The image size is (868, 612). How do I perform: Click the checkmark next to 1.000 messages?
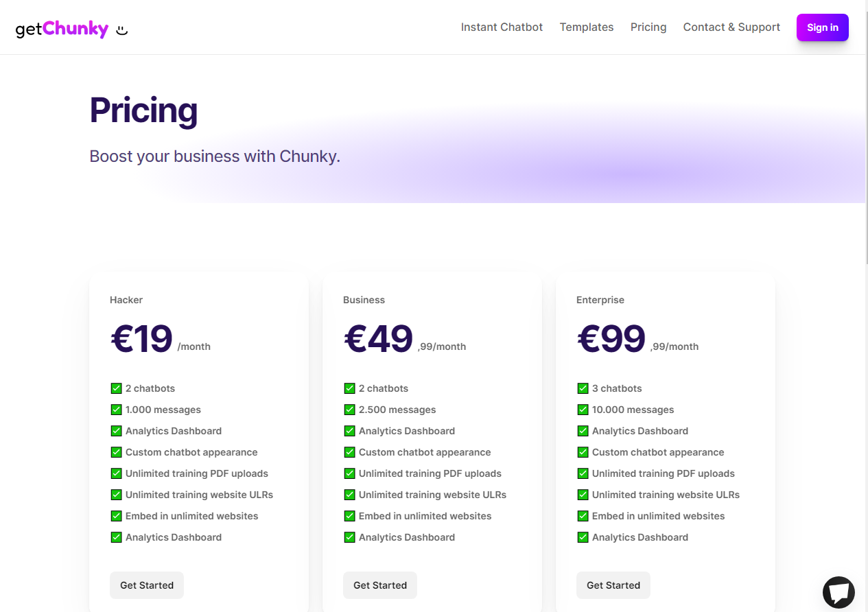click(116, 410)
